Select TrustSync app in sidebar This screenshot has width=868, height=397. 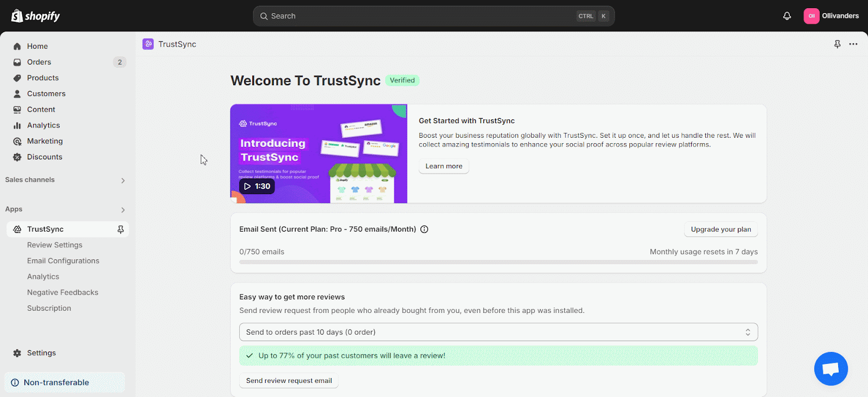click(x=68, y=229)
